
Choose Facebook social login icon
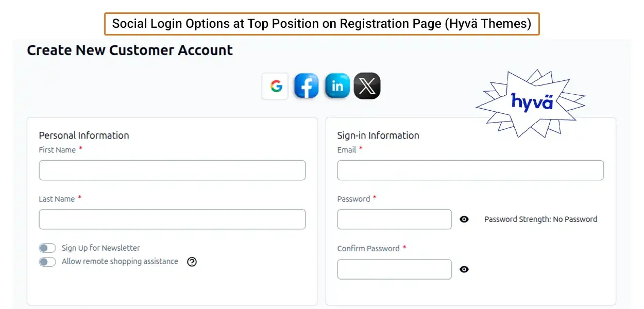[x=306, y=86]
